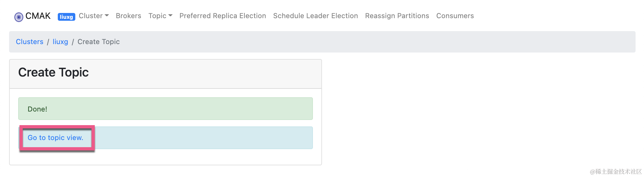Click the Create Topic panel heading
Screen dimensions: 644x177
54,72
